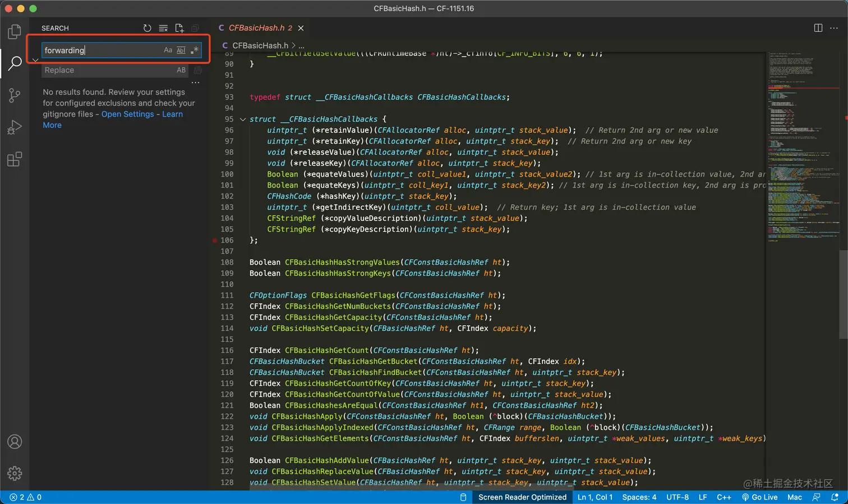848x504 pixels.
Task: Click the Replace All icon
Action: (197, 70)
